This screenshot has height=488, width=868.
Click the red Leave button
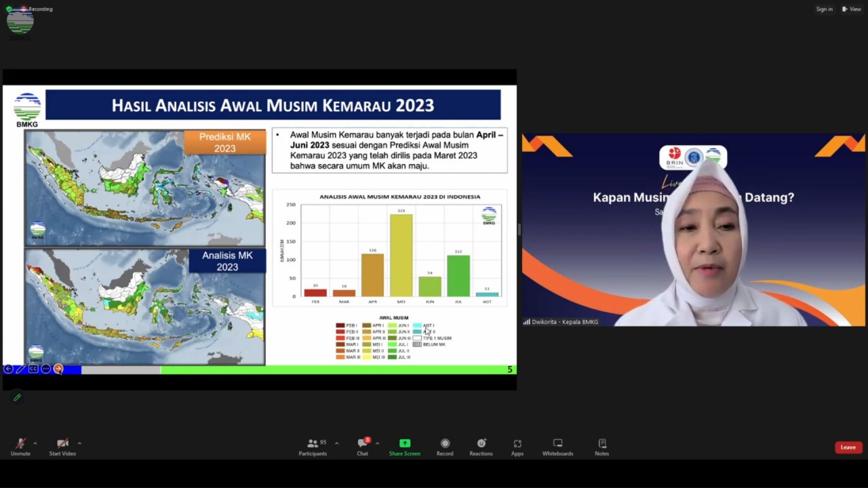pyautogui.click(x=848, y=447)
